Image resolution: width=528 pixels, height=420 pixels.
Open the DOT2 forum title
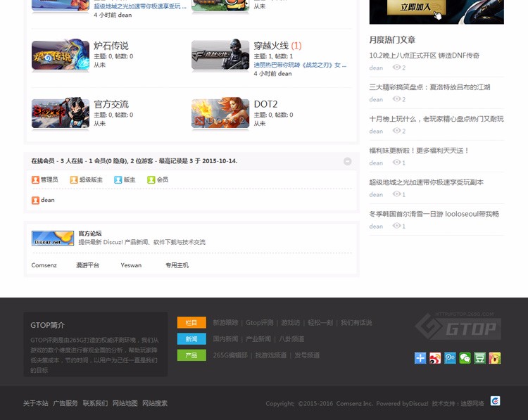coord(265,104)
